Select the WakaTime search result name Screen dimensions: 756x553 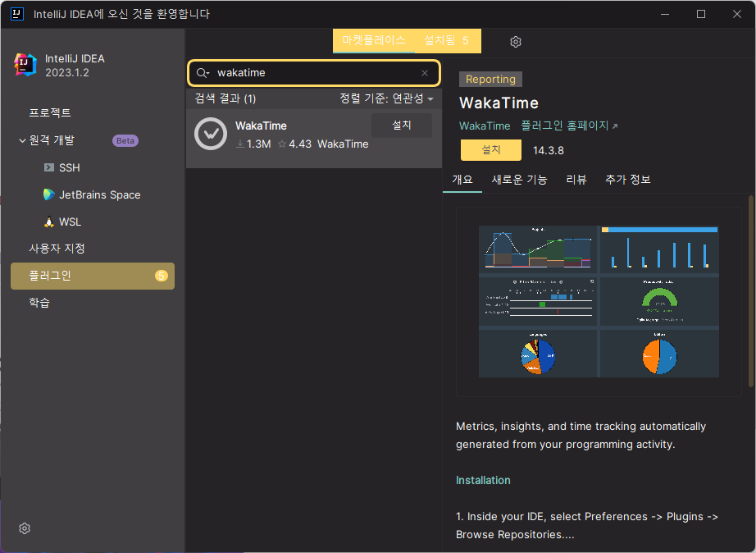pyautogui.click(x=261, y=126)
